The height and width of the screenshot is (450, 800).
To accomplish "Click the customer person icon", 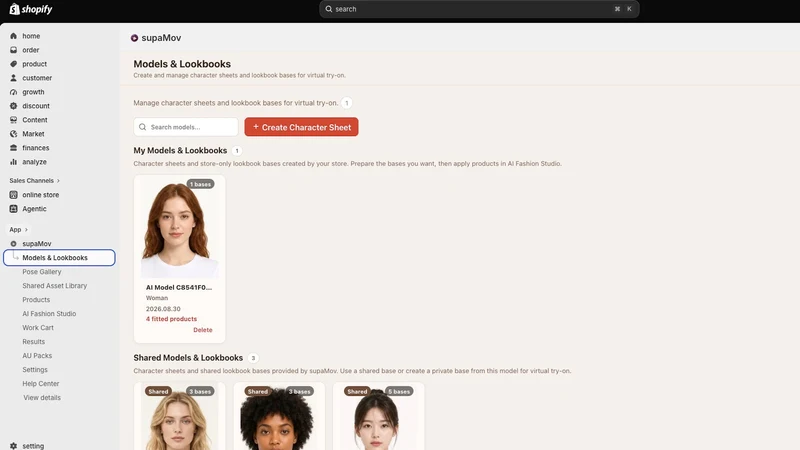I will coord(13,78).
